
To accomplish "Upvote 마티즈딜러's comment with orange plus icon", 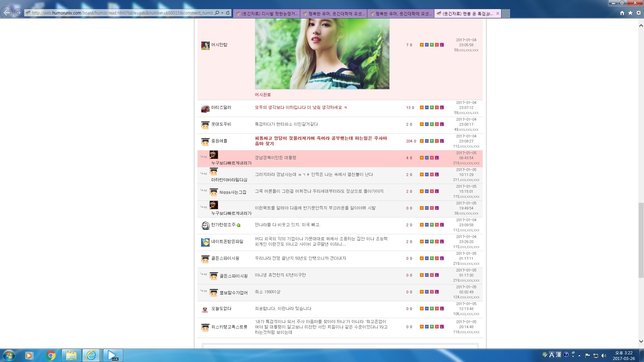I will [x=422, y=108].
